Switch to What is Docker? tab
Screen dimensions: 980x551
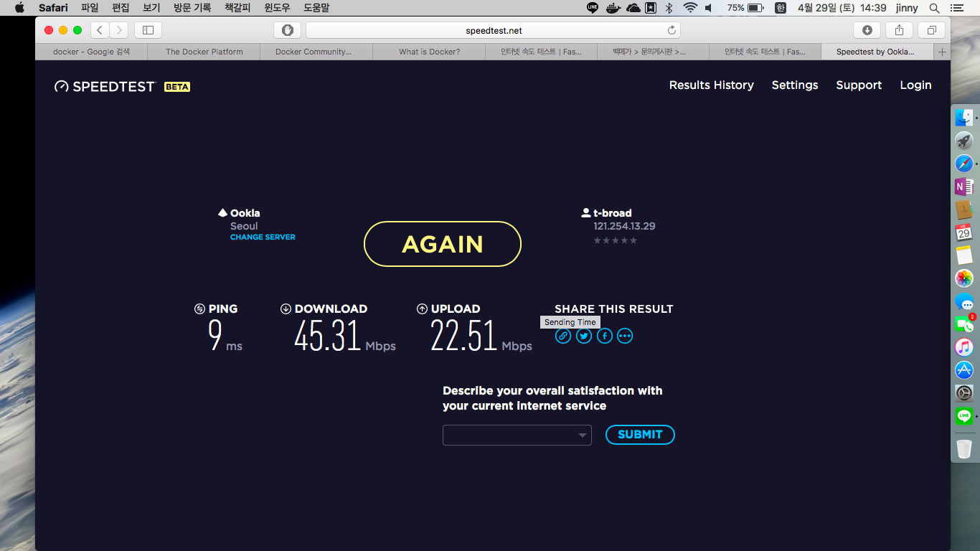tap(429, 52)
